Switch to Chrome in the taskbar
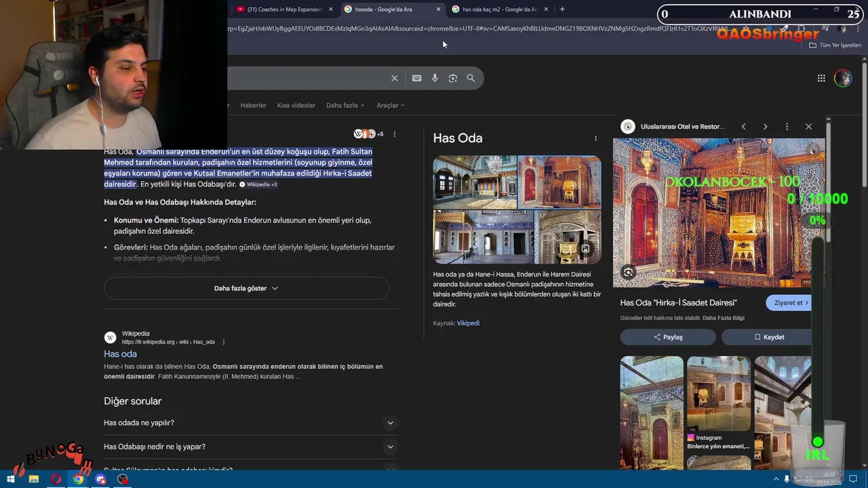The width and height of the screenshot is (868, 488). point(79,479)
